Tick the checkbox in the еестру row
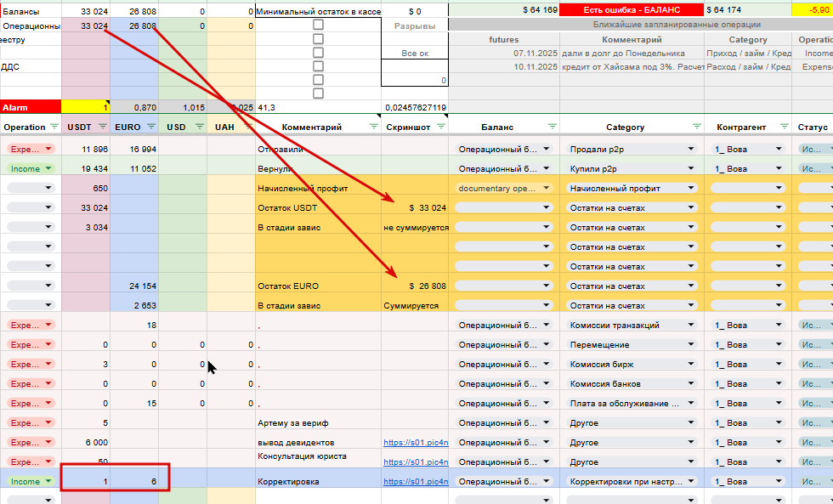Viewport: 833px width, 504px height. coord(318,39)
